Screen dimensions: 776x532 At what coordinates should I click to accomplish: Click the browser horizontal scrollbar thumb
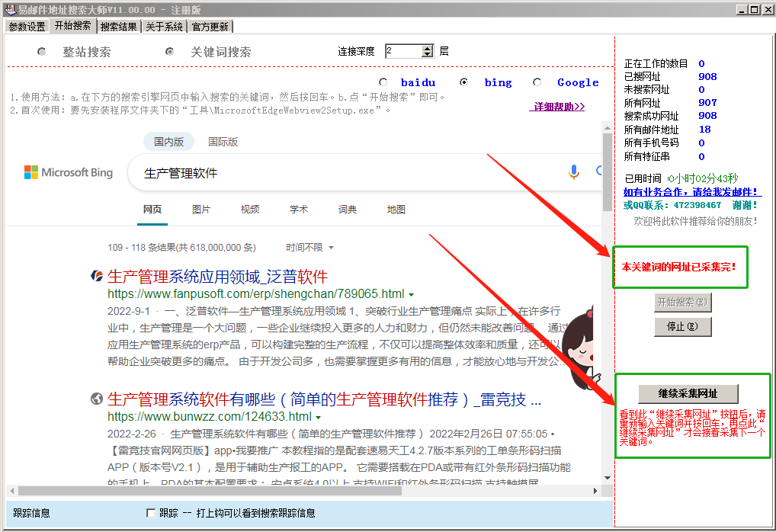[x=210, y=491]
